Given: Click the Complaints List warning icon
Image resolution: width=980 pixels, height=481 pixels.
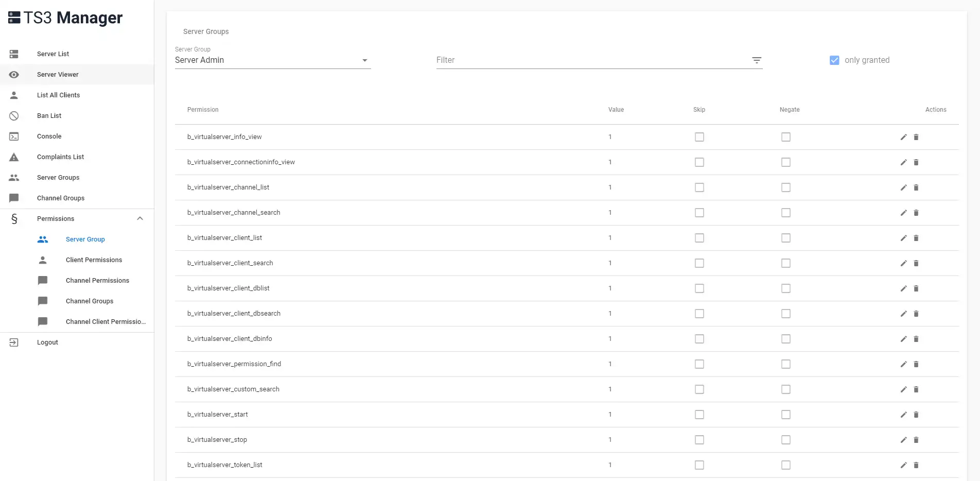Looking at the screenshot, I should click(x=14, y=157).
